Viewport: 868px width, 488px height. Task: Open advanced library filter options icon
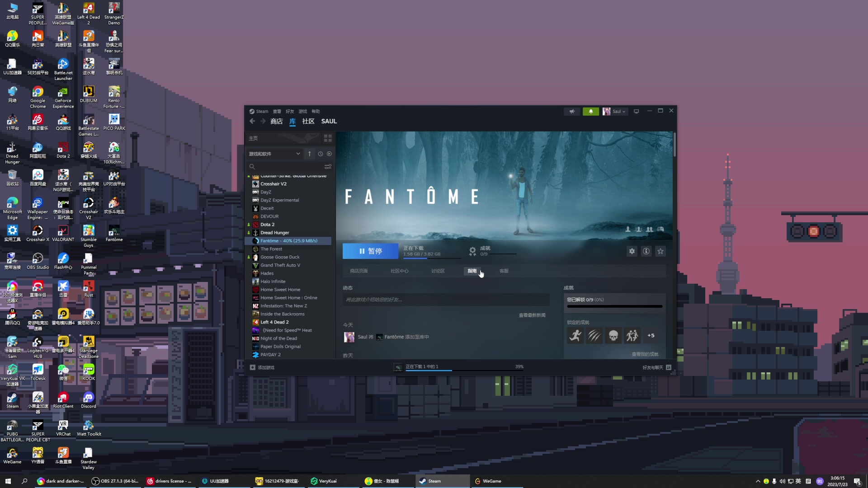coord(328,166)
